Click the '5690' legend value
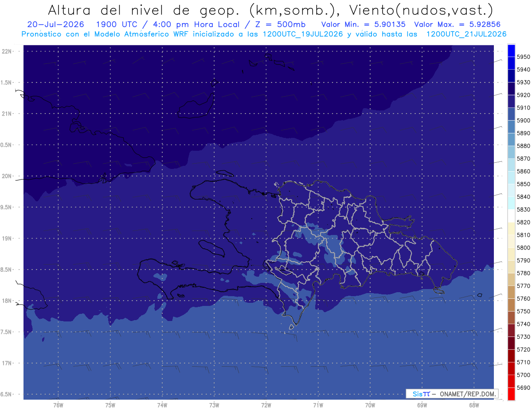 point(524,388)
